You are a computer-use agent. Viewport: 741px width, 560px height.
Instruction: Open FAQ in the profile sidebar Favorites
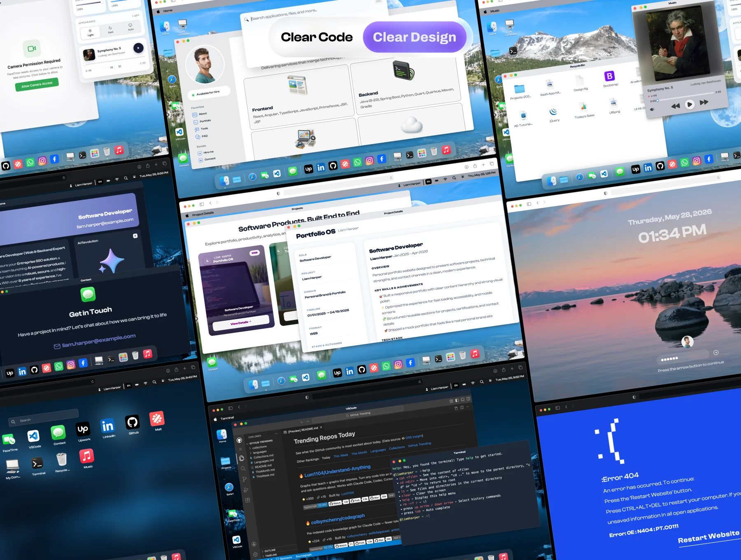tap(202, 136)
